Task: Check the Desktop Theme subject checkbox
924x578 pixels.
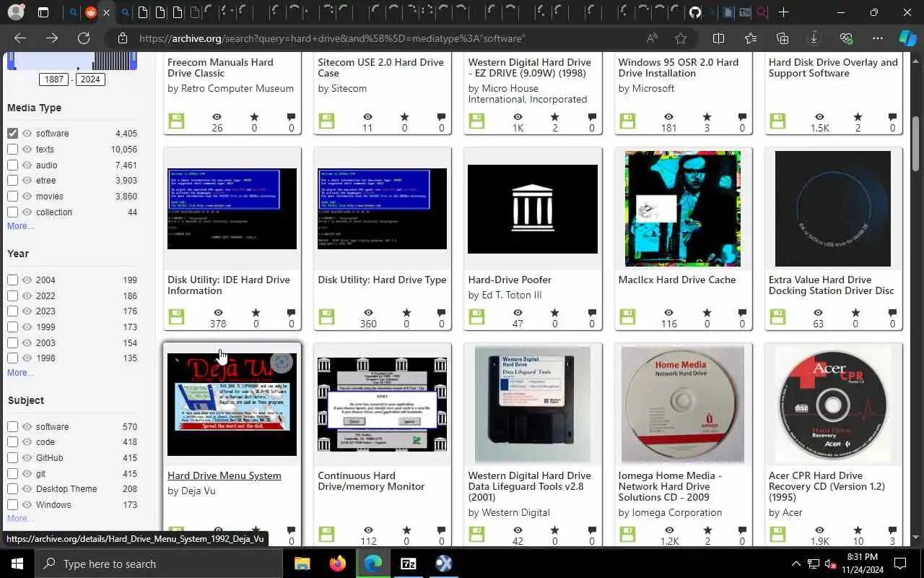Action: click(12, 488)
